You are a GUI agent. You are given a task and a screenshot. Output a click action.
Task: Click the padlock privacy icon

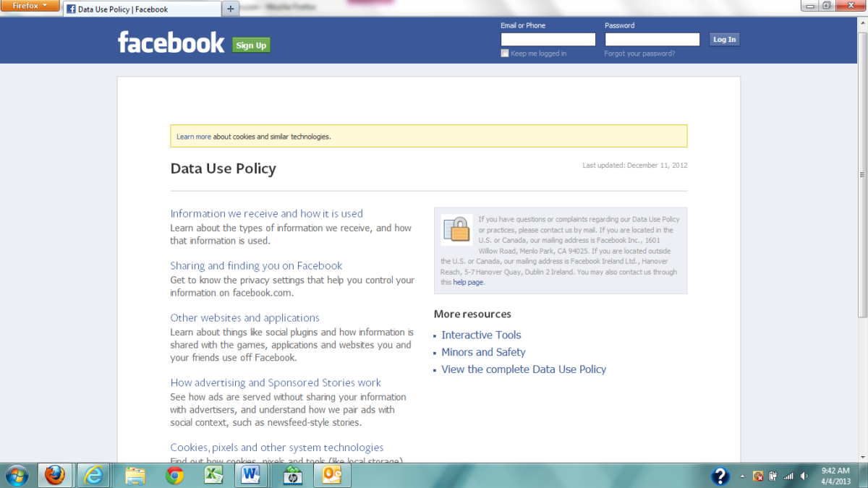click(x=456, y=230)
